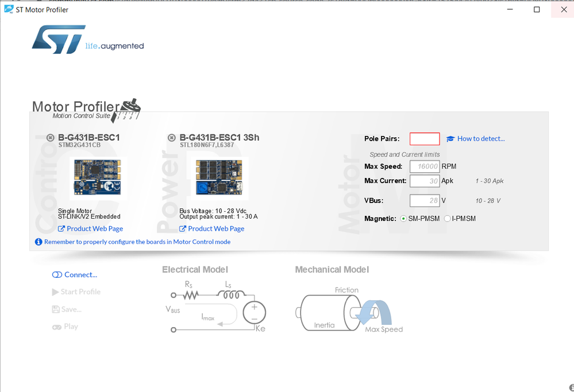Focus the Max Current Apk field

(425, 181)
